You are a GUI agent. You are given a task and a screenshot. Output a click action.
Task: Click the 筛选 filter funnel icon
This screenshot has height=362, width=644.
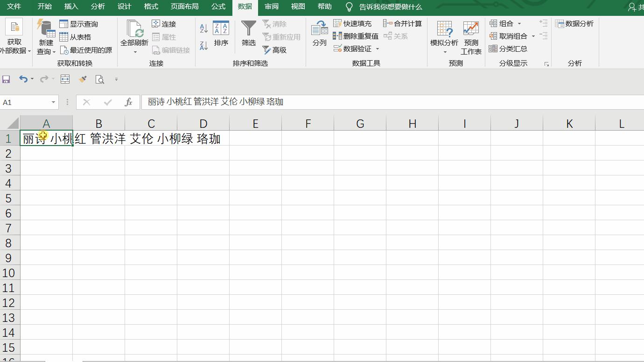tap(248, 28)
